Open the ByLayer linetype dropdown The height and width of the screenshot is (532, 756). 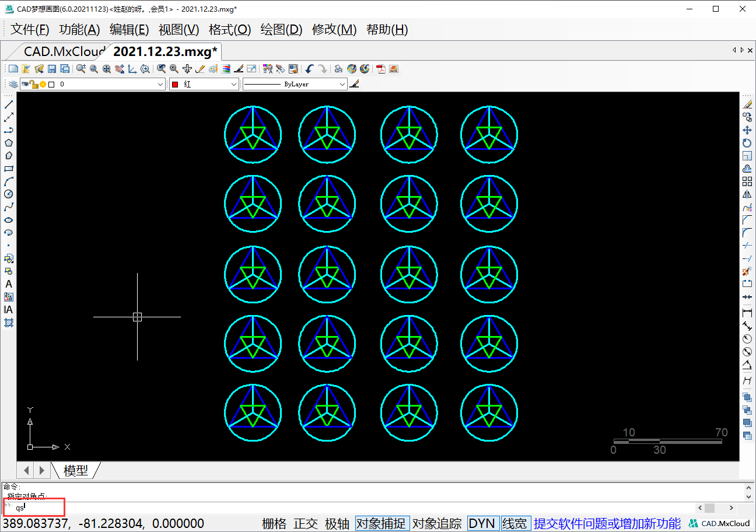point(295,85)
